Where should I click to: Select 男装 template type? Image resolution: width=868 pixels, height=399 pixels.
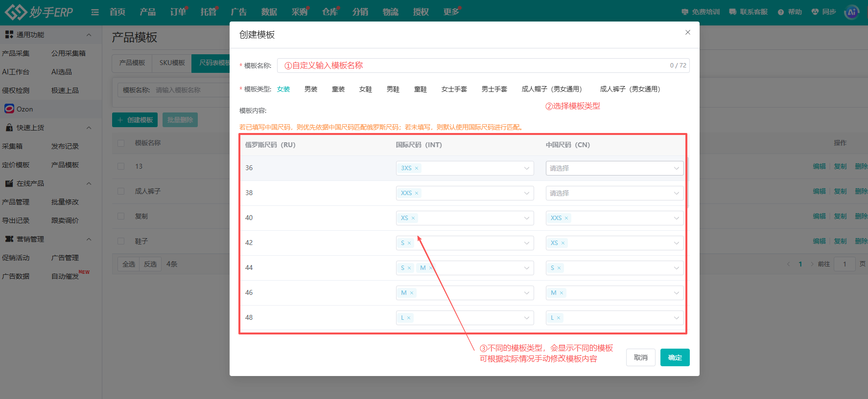311,89
